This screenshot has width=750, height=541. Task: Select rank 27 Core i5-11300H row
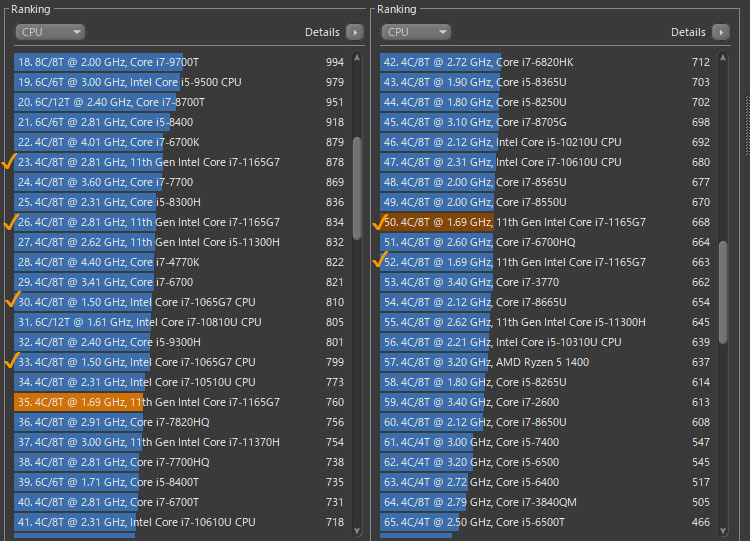tap(179, 242)
